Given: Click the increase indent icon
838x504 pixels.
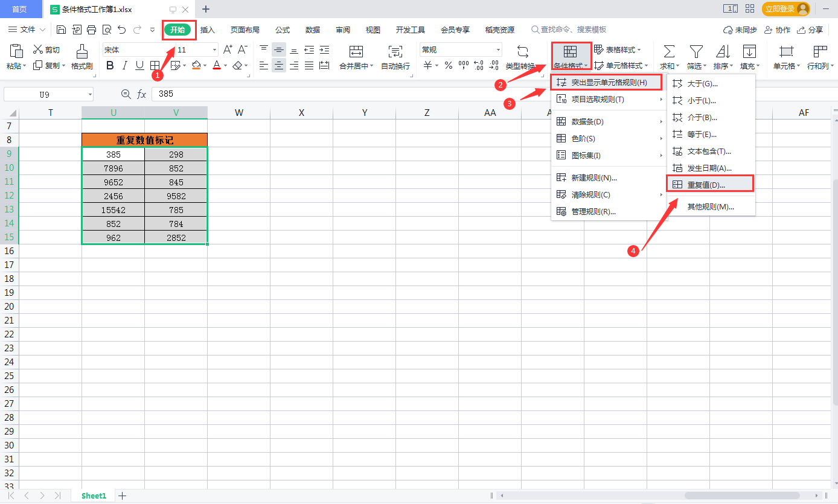Looking at the screenshot, I should pyautogui.click(x=324, y=49).
